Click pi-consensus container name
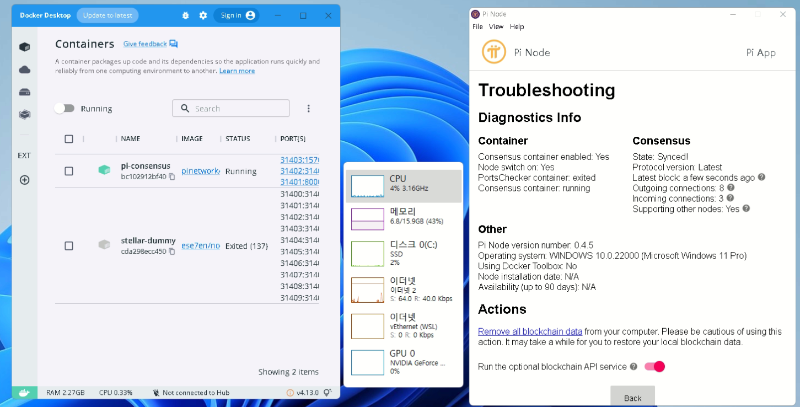Image resolution: width=800 pixels, height=407 pixels. pyautogui.click(x=145, y=166)
